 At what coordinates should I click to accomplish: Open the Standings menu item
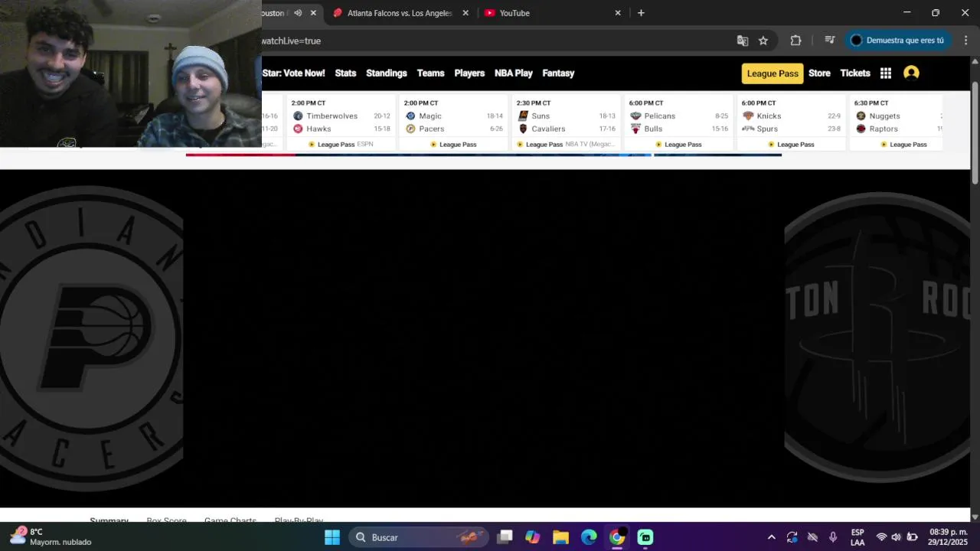[387, 73]
